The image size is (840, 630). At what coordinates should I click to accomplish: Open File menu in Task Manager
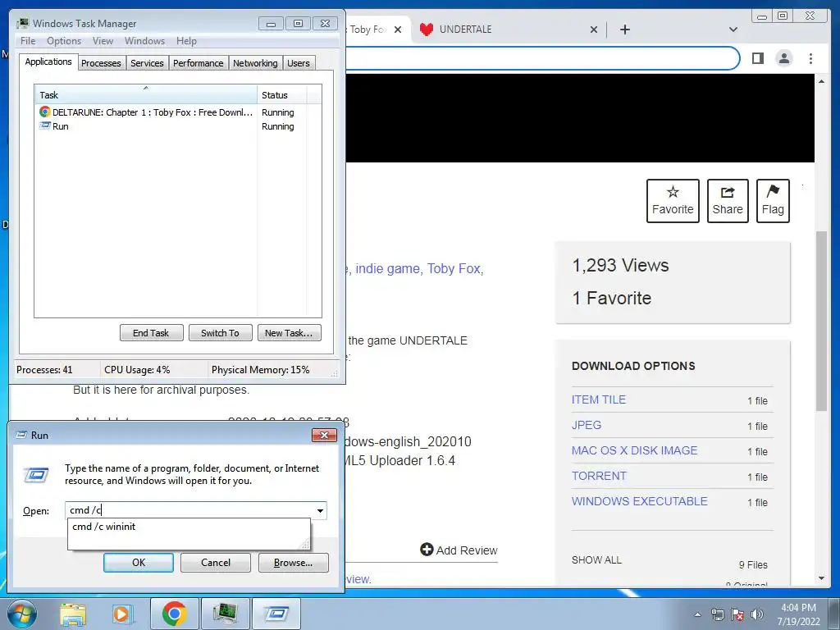click(x=28, y=41)
